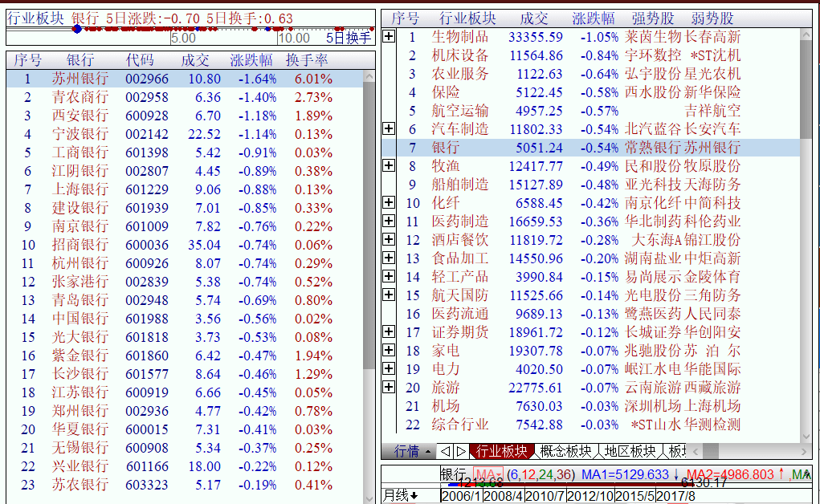Image resolution: width=820 pixels, height=504 pixels.
Task: Sort bank list by its 涨跌幅 header
Action: point(251,60)
